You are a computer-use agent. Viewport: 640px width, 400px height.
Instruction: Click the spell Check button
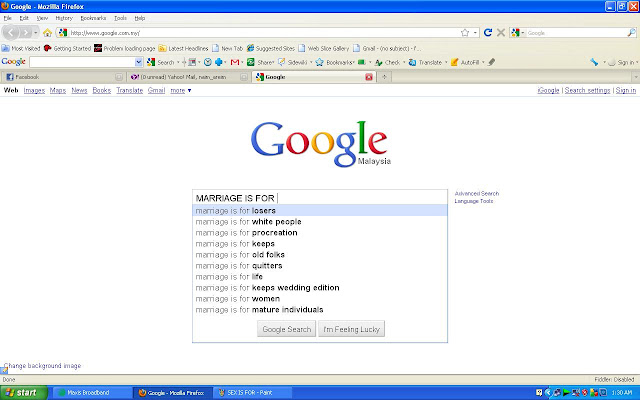[387, 62]
